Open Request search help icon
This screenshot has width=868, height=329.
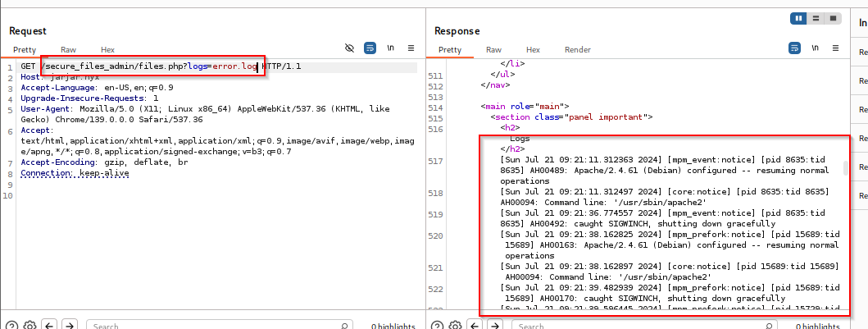click(12, 326)
